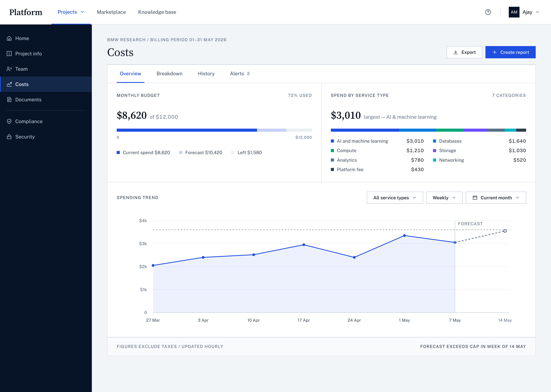Click the alerts count badge "2"
551x392 pixels.
[248, 74]
